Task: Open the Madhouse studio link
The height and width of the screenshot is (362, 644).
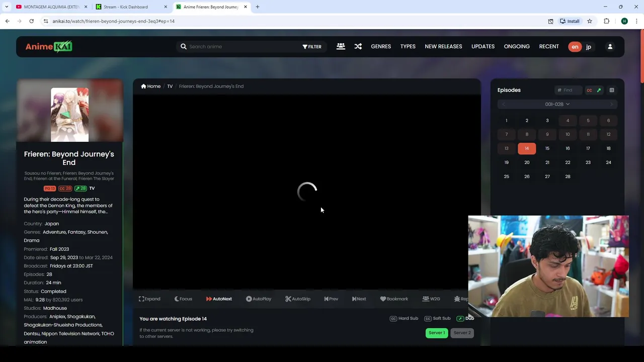Action: point(55,308)
